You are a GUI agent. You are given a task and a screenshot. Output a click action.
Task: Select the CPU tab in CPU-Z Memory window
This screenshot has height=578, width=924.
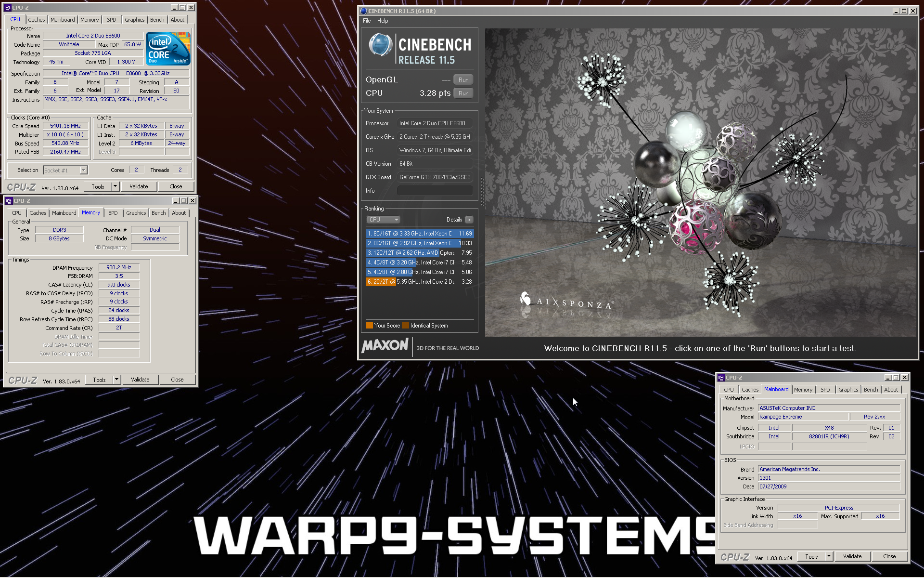pos(17,213)
